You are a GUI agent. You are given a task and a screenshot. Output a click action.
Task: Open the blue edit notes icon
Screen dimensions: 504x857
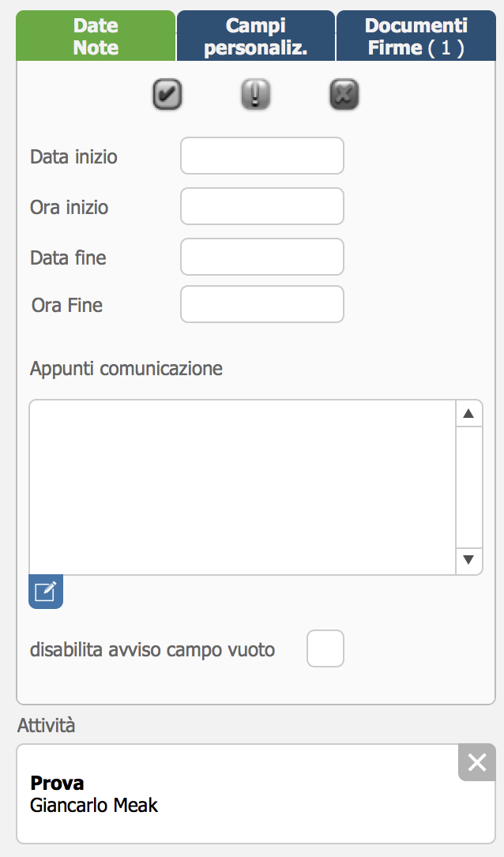pyautogui.click(x=46, y=592)
